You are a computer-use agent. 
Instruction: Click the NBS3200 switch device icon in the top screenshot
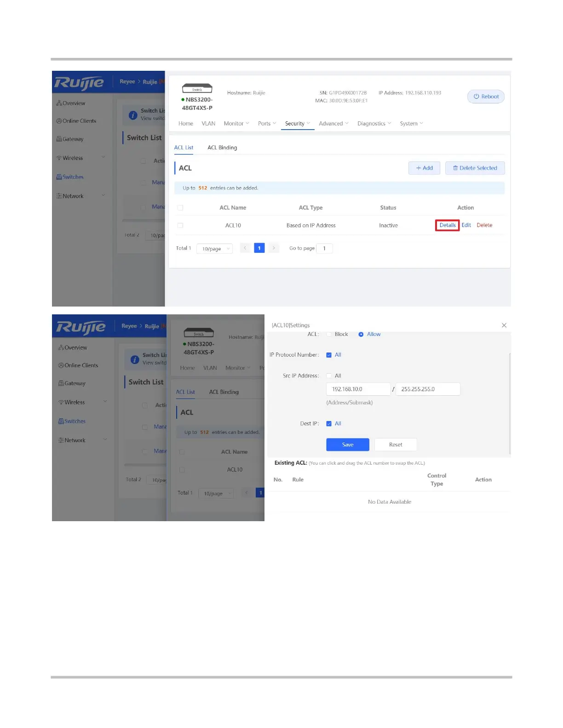point(197,88)
